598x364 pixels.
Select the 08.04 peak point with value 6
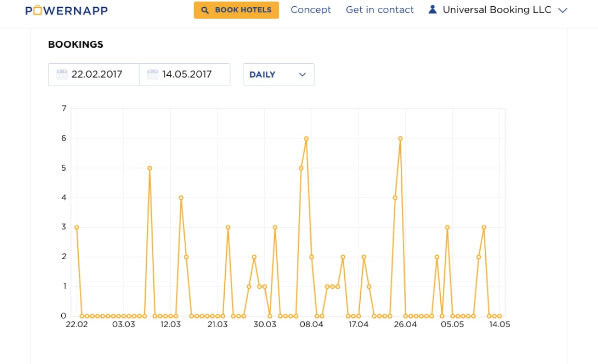click(x=306, y=138)
